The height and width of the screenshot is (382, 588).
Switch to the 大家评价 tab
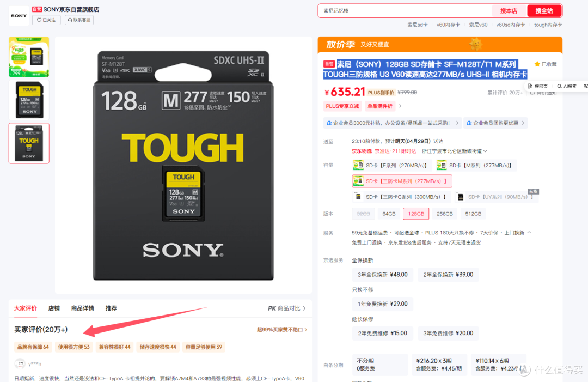click(26, 308)
